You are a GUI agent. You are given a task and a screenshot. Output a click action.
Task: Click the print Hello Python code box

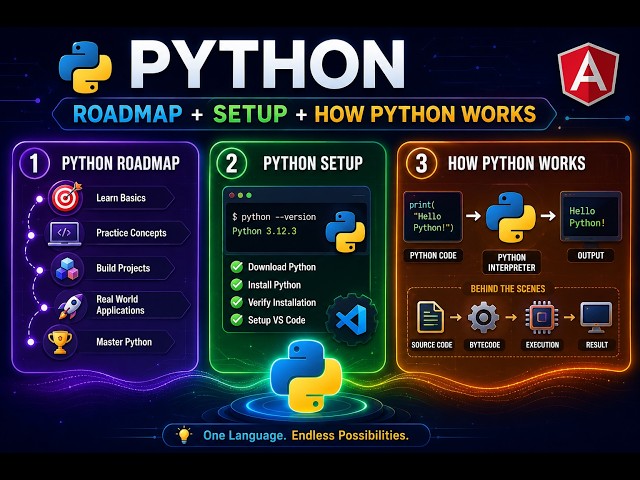[x=433, y=217]
